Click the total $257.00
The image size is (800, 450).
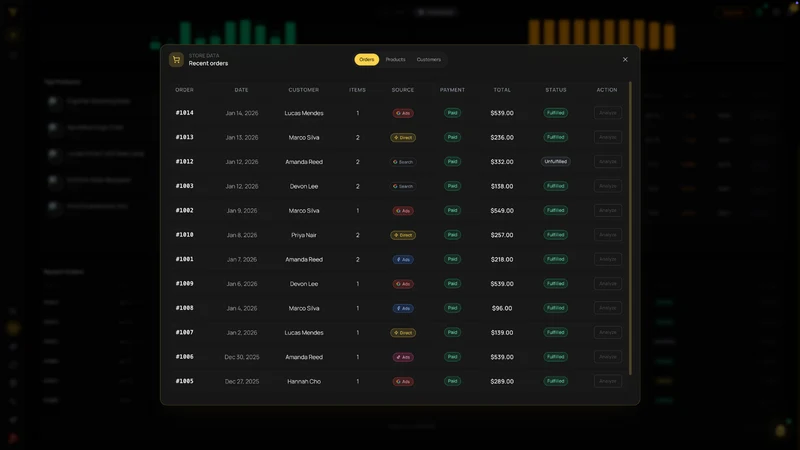click(x=502, y=235)
